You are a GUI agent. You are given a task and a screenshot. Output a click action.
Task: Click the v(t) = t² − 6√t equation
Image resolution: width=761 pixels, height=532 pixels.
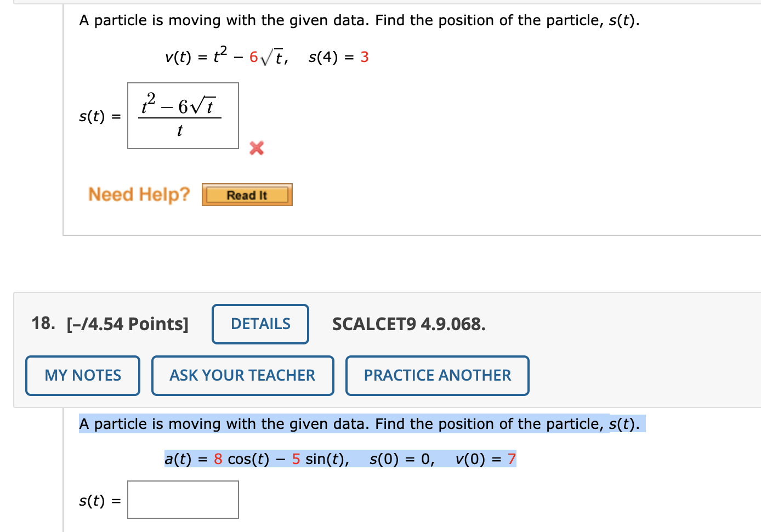click(227, 56)
